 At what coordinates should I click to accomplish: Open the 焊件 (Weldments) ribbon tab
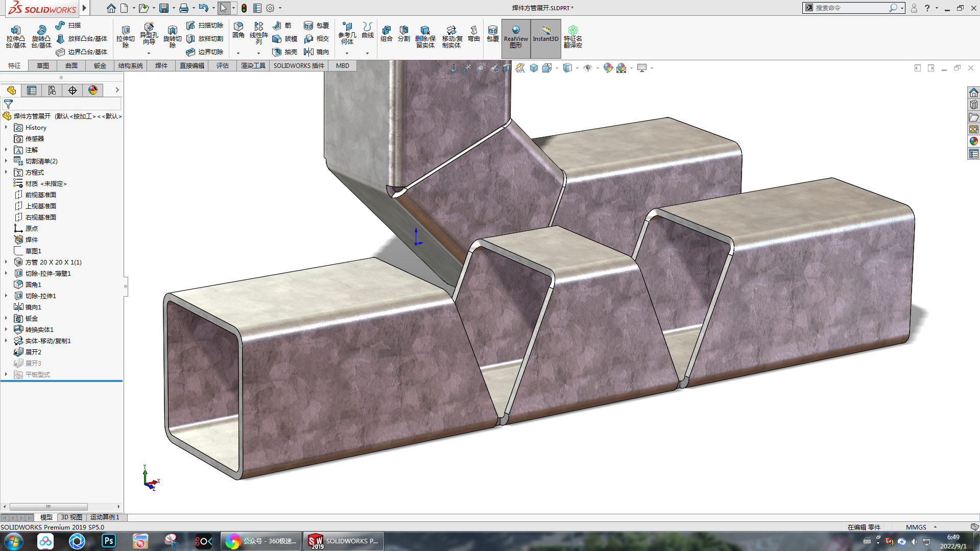point(161,65)
